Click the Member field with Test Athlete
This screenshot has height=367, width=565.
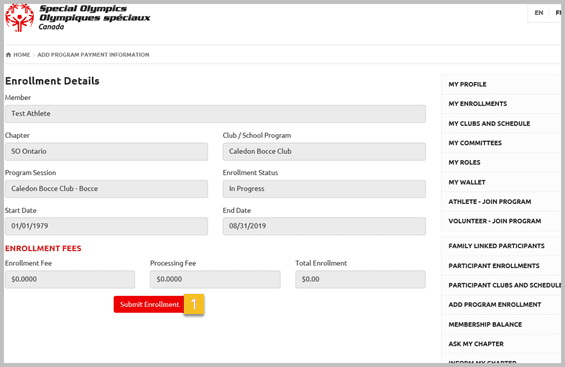[x=215, y=114]
